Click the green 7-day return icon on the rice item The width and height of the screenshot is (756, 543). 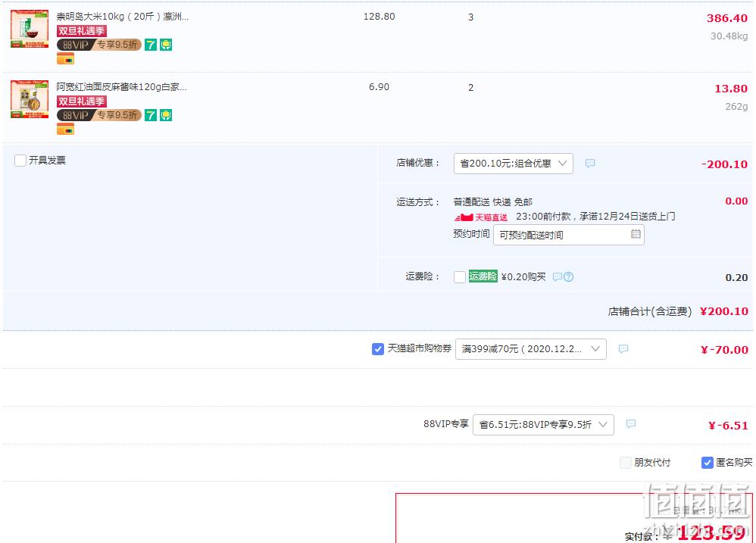(x=151, y=45)
